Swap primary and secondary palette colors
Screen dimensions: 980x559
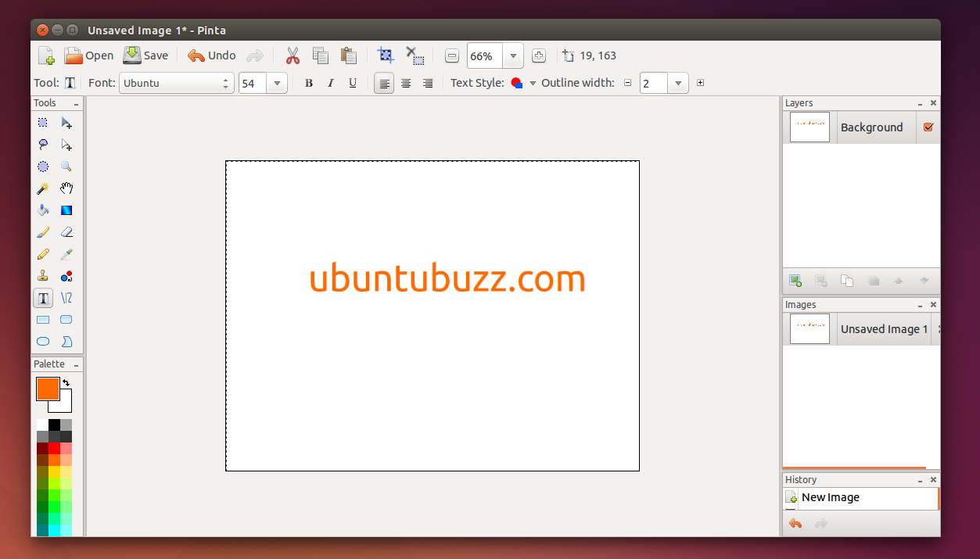(x=66, y=382)
